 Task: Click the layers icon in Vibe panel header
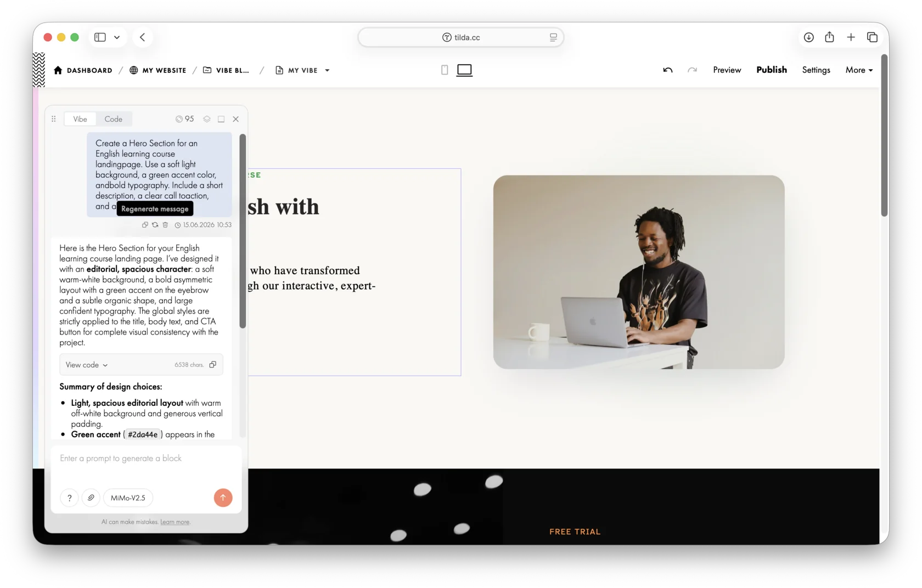click(x=207, y=119)
